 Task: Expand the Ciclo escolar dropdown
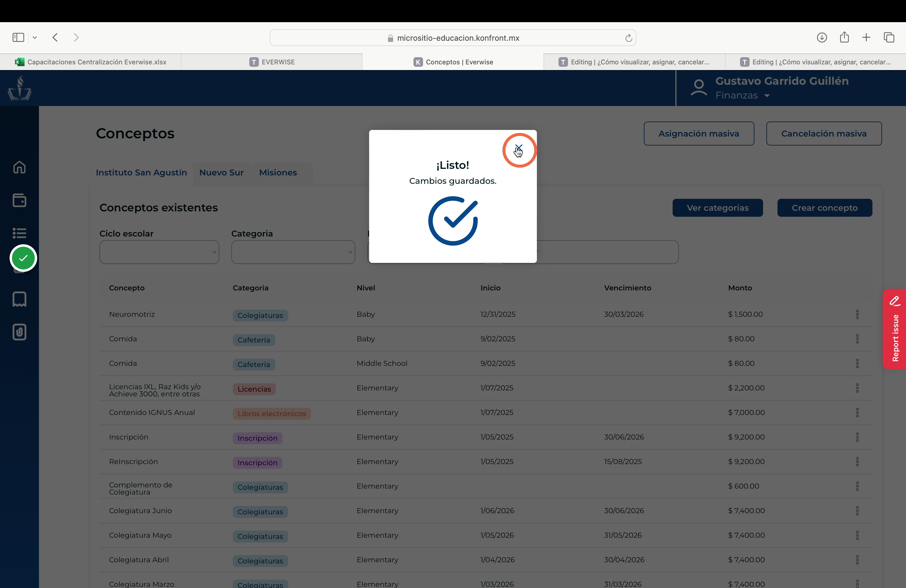(x=159, y=252)
